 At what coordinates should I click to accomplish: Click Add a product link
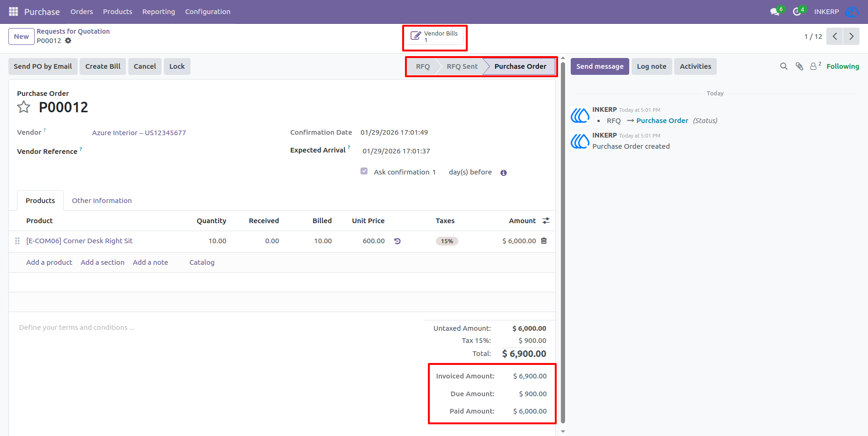click(49, 262)
